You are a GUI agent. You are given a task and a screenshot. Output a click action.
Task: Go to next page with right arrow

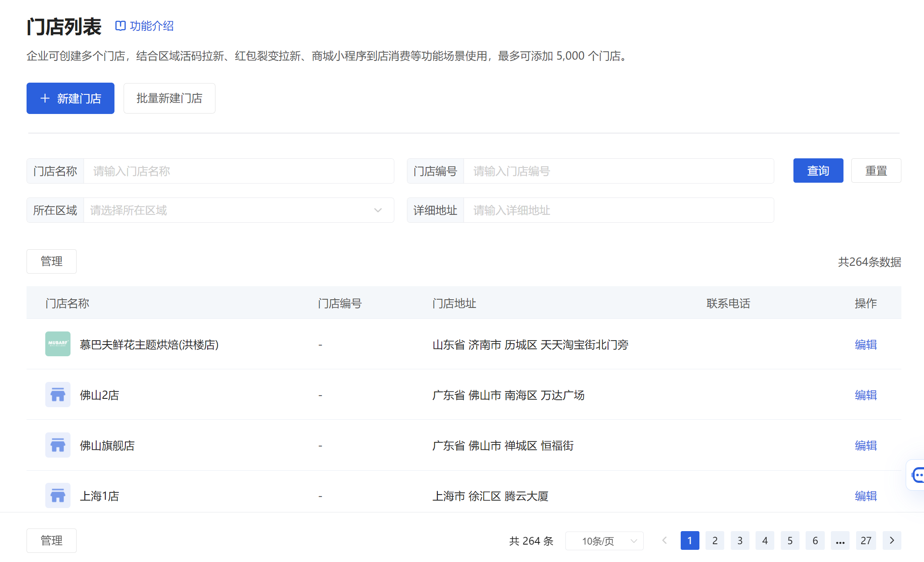tap(892, 540)
